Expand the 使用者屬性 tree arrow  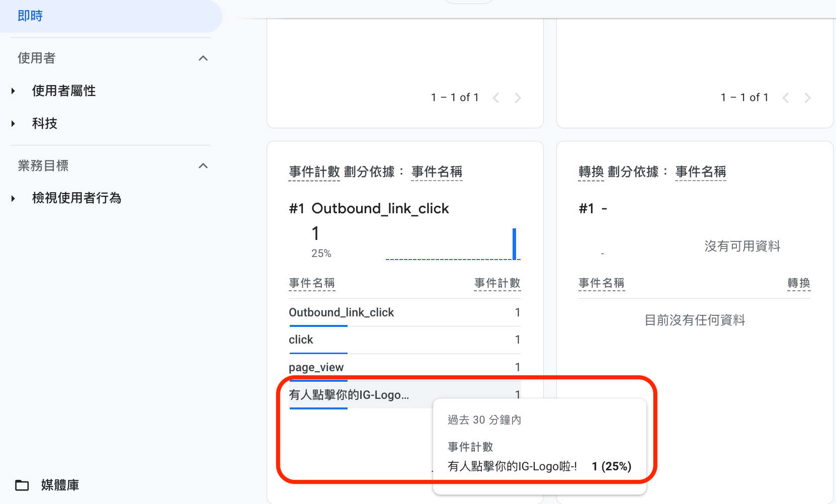pyautogui.click(x=14, y=91)
